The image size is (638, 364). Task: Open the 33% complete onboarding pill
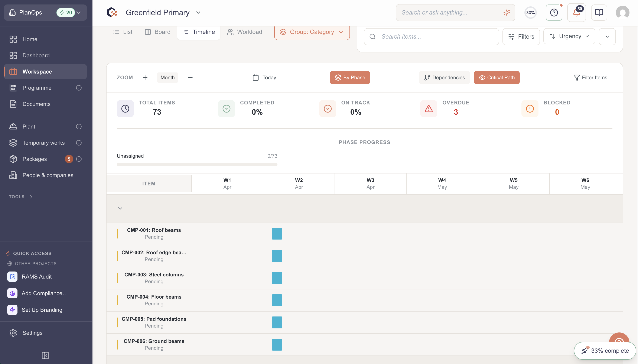(x=605, y=351)
